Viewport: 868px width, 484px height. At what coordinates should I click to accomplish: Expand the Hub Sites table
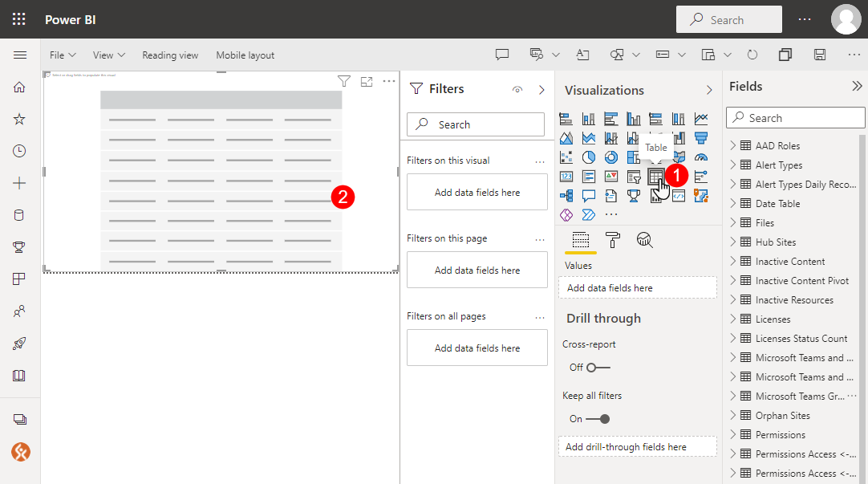point(733,242)
